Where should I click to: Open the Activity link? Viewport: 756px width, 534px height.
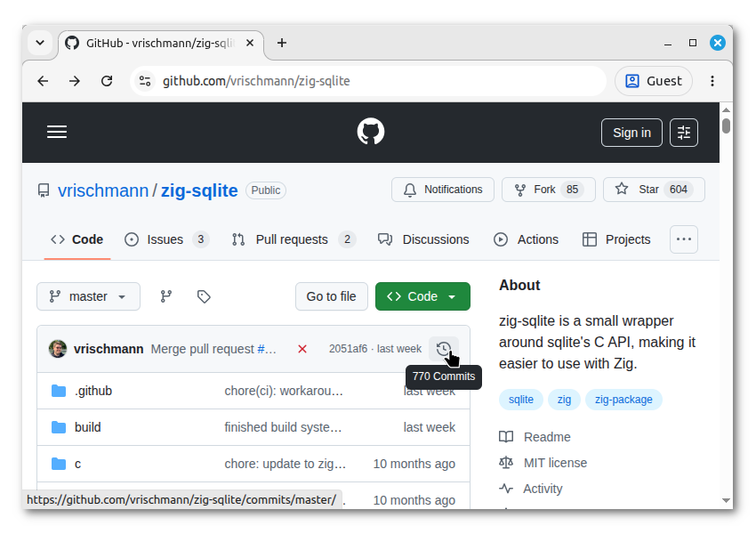(x=543, y=489)
